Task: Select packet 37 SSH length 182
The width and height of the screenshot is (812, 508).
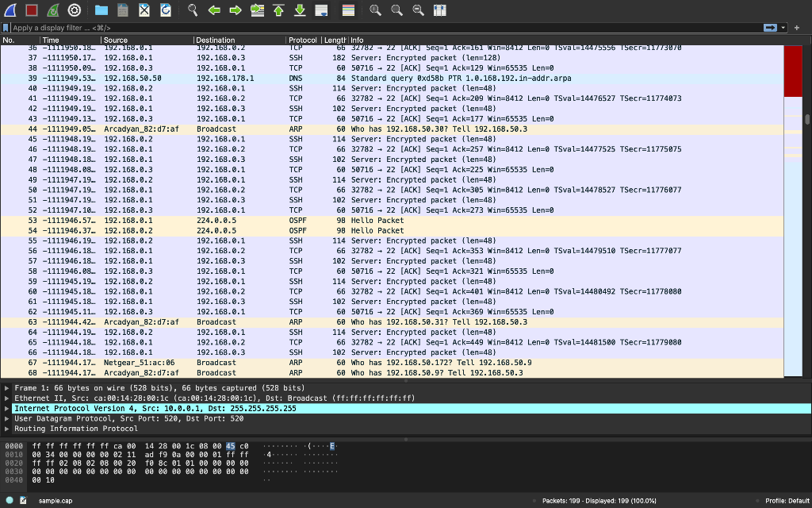Action: coord(392,58)
